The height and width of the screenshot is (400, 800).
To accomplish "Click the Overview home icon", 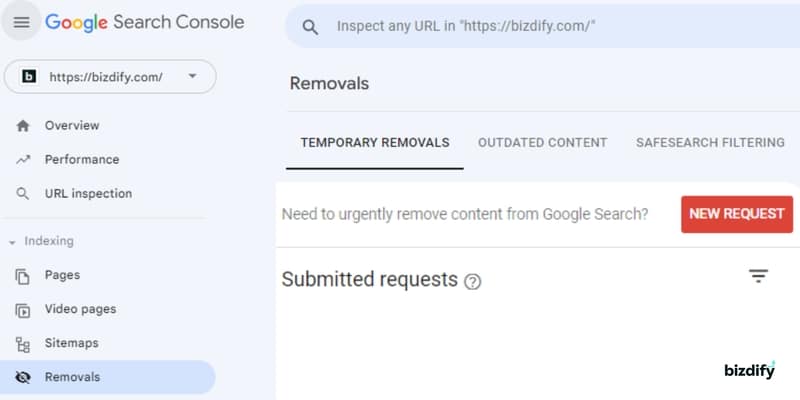I will (x=23, y=126).
